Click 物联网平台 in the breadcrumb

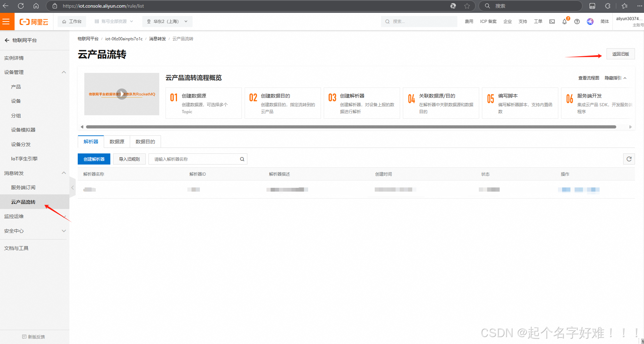pyautogui.click(x=88, y=39)
